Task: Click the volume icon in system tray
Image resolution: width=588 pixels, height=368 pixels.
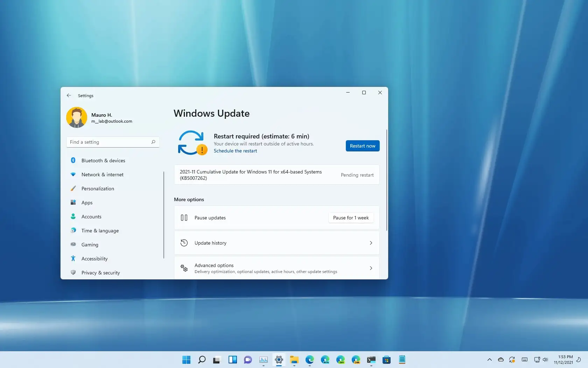Action: (545, 360)
